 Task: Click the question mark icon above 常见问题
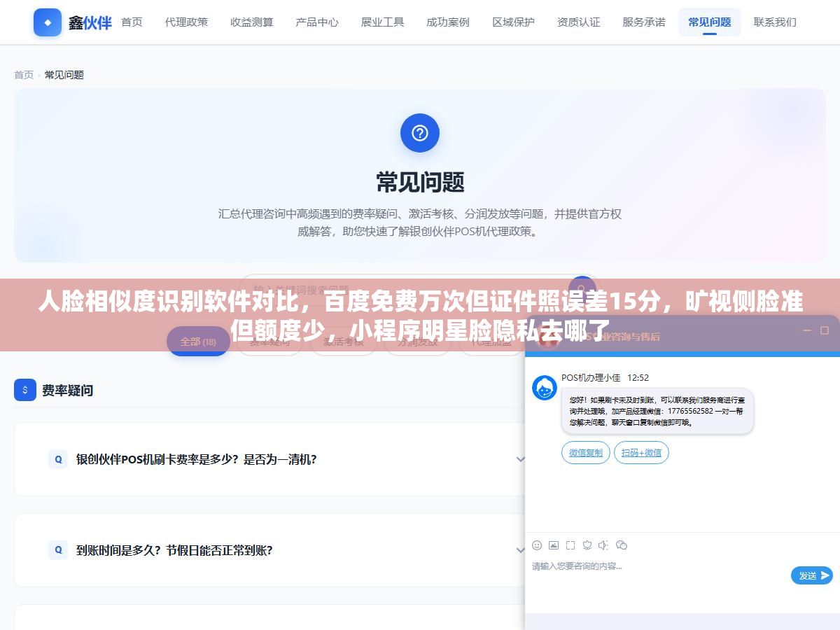[420, 133]
